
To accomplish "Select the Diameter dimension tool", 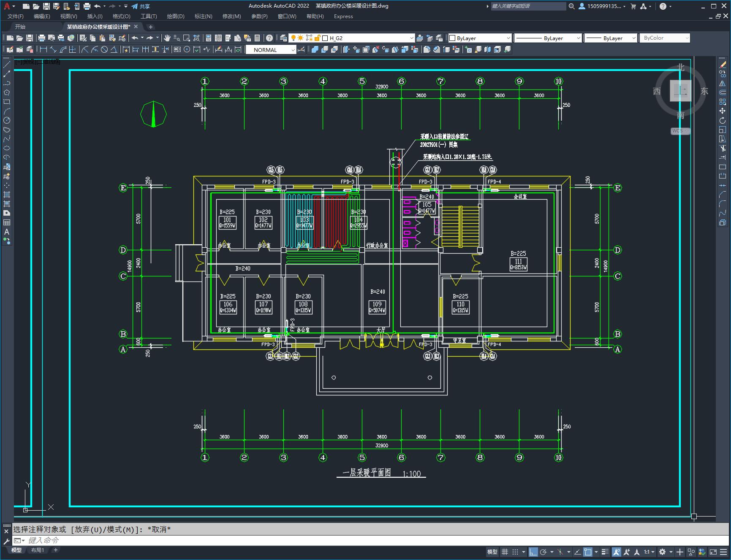I will 104,50.
